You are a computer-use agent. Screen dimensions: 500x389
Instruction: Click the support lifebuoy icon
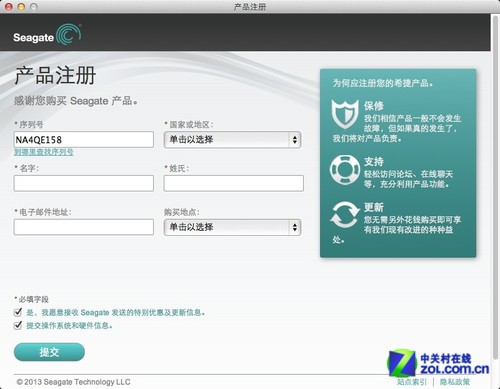coord(345,170)
